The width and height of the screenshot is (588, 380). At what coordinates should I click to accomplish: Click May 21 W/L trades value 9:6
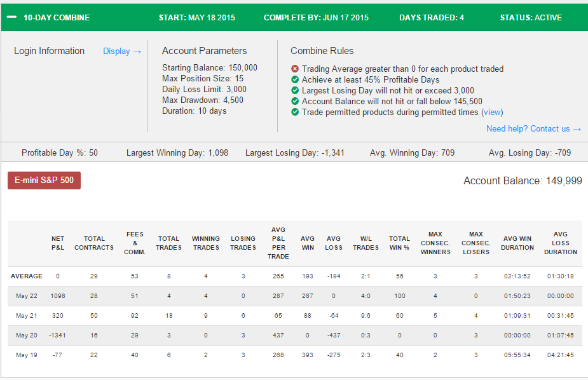tap(366, 316)
